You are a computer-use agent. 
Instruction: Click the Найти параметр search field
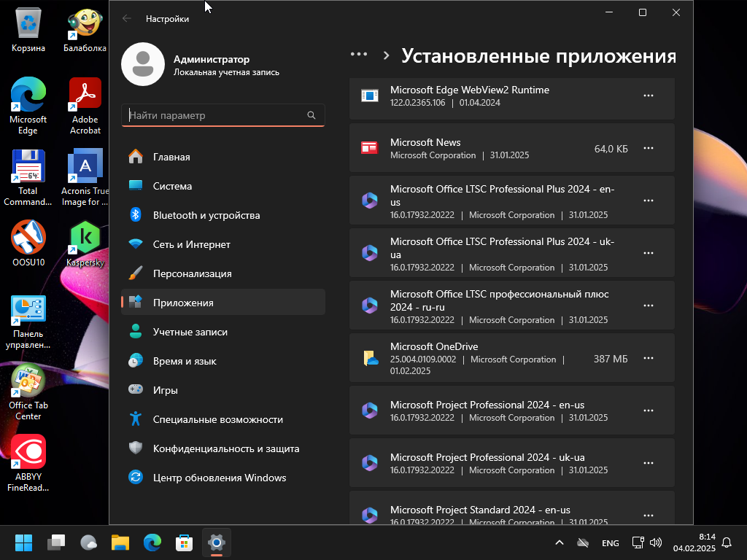223,115
